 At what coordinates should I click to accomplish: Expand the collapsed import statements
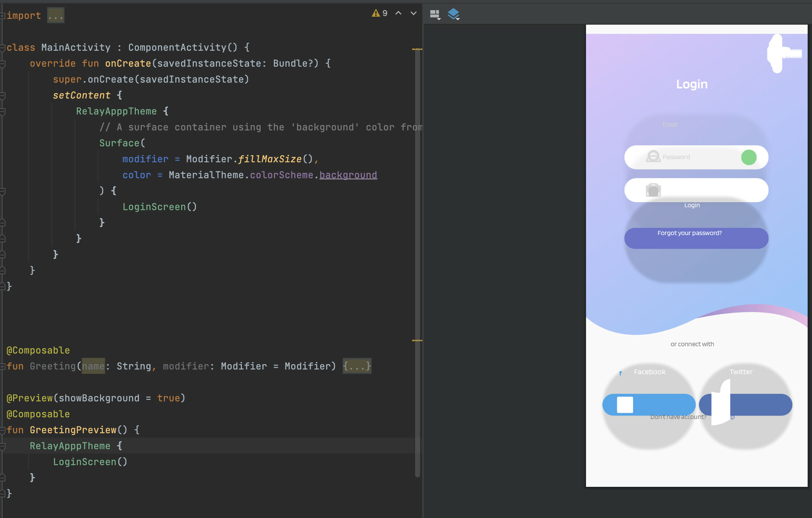pyautogui.click(x=55, y=16)
